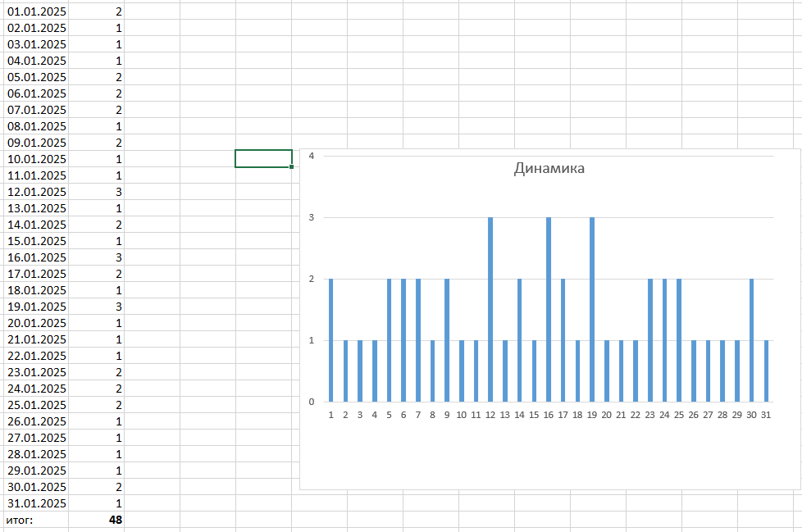The width and height of the screenshot is (802, 532).
Task: Click the date cell 31.01.2025
Action: tap(36, 502)
